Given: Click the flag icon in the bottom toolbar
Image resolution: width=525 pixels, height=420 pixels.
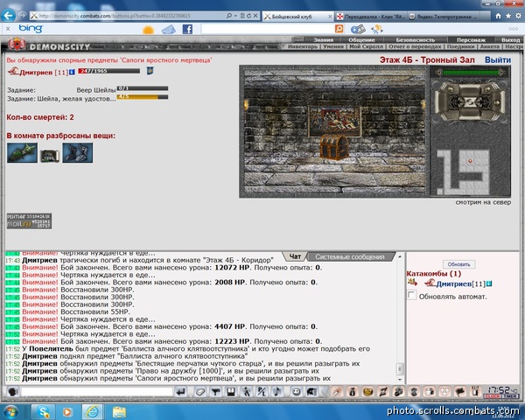Looking at the screenshot, I should [460, 391].
